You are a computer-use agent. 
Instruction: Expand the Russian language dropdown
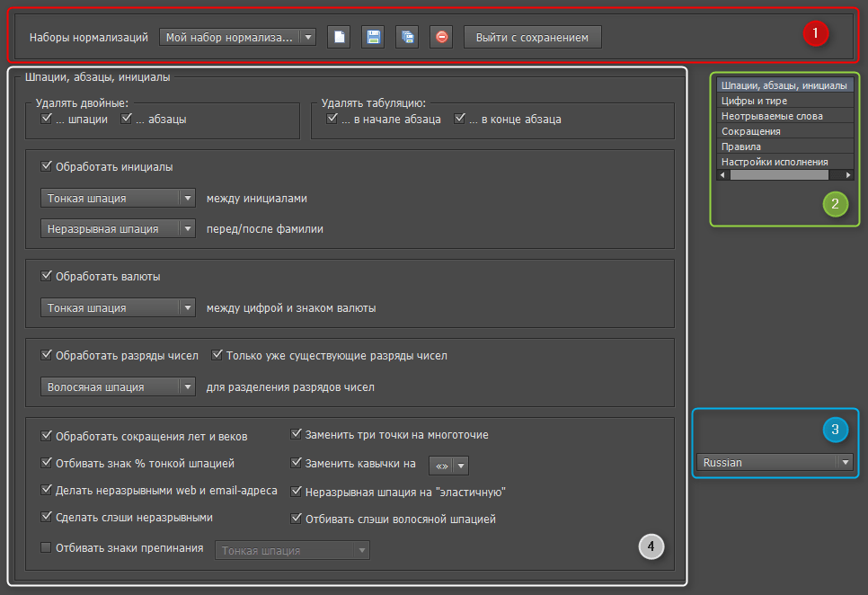pyautogui.click(x=775, y=463)
